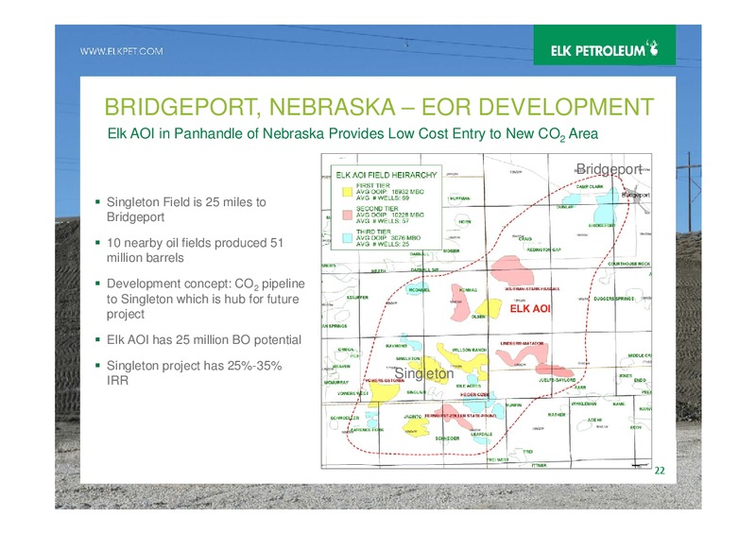Click the WWW.ELKPET.COM web address
Image resolution: width=756 pixels, height=534 pixels.
point(122,51)
